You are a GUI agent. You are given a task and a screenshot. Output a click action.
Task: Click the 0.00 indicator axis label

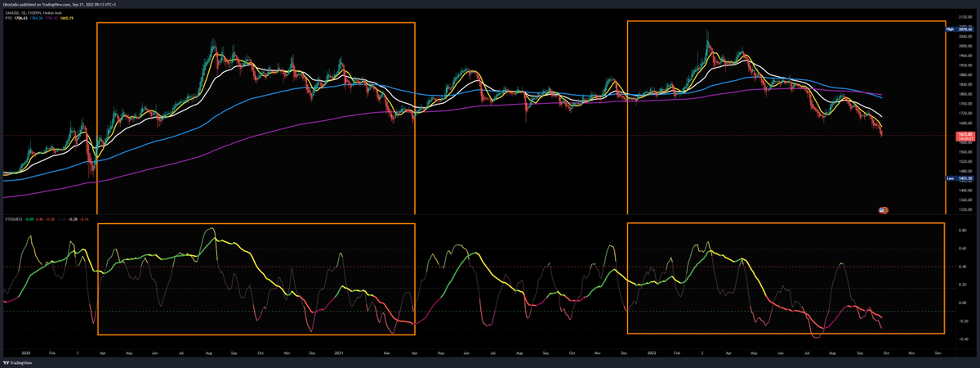click(963, 303)
